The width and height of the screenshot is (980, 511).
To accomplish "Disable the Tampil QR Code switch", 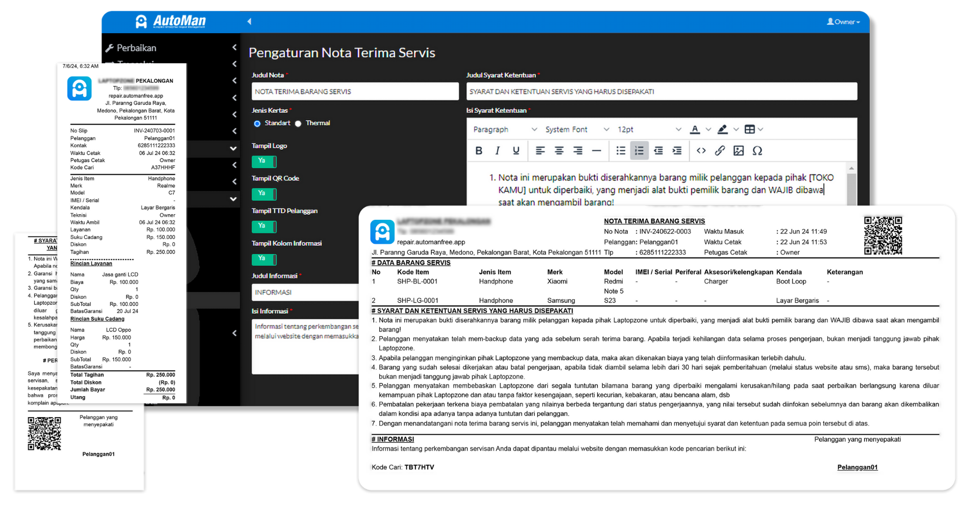I will click(x=264, y=194).
